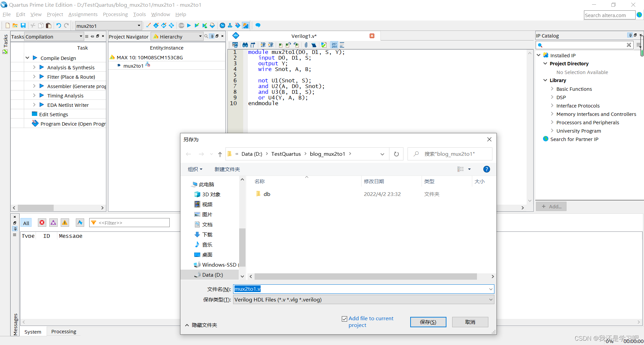The image size is (644, 345).
Task: Create a new file from toolbar
Action: tap(7, 25)
